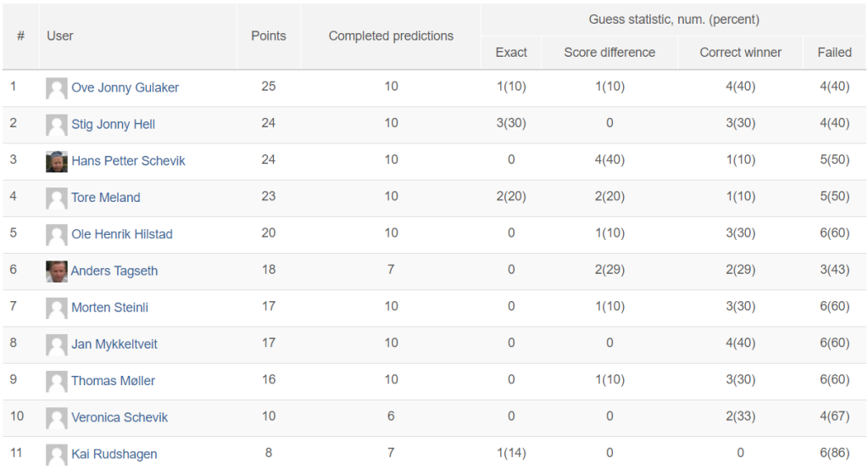Click Tore Meland's avatar placeholder
The height and width of the screenshot is (470, 868).
coord(57,198)
